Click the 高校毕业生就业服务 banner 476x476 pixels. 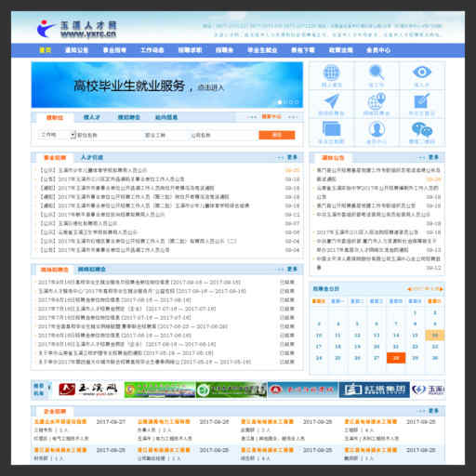point(167,85)
